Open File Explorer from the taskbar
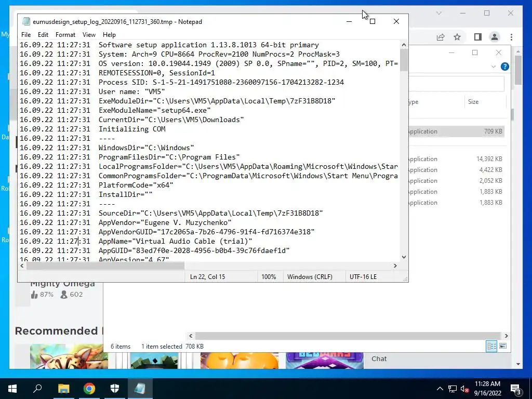Screen dimensions: 532x399 coord(63,389)
